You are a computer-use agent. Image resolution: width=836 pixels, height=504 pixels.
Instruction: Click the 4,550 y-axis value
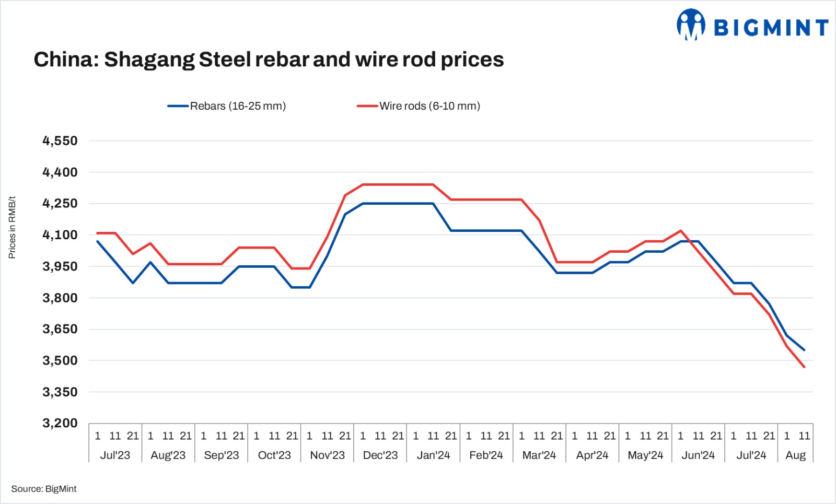60,141
